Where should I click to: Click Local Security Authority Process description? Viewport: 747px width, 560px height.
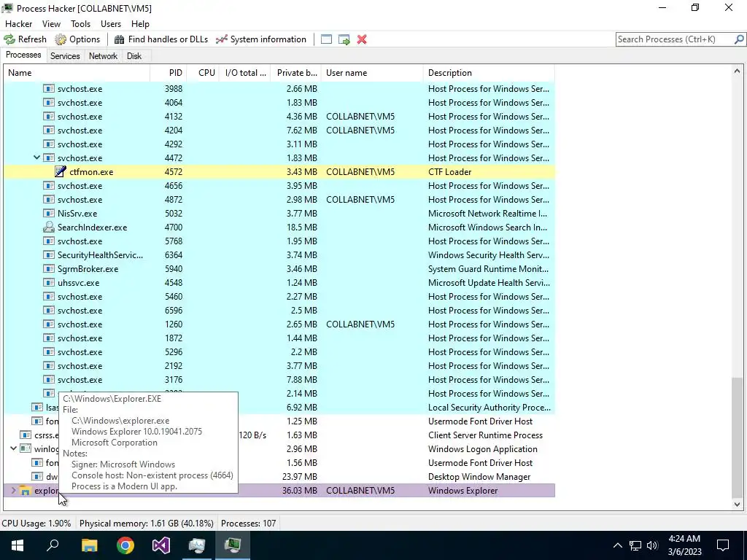489,408
